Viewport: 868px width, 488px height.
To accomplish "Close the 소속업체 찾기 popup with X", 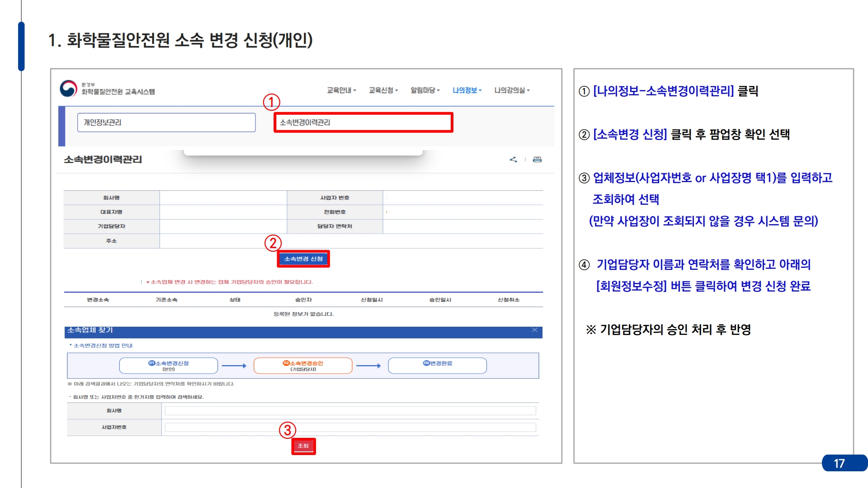I will pos(534,330).
